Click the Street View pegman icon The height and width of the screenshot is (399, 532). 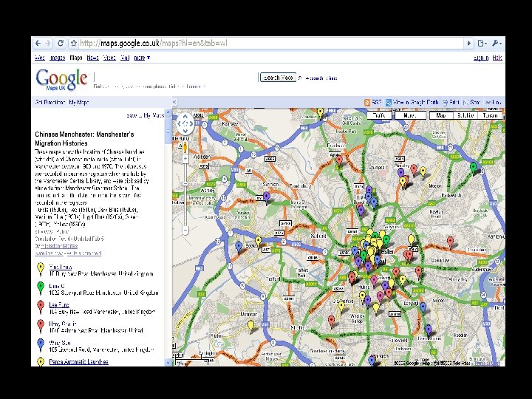[185, 148]
